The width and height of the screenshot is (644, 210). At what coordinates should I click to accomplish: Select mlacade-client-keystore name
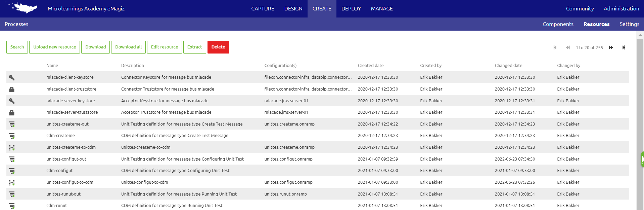point(70,77)
